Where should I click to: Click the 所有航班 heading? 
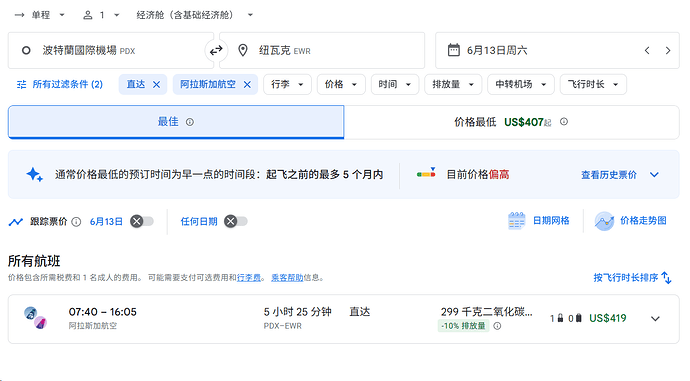click(34, 261)
